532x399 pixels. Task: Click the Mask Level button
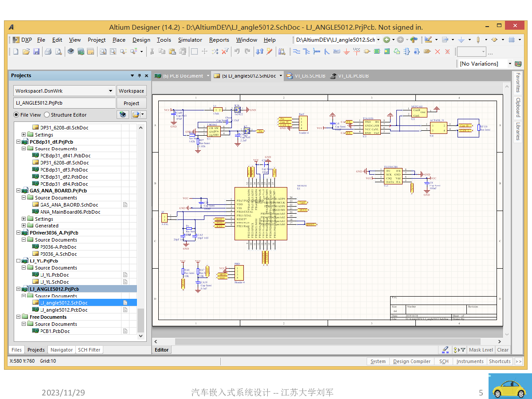click(x=481, y=350)
